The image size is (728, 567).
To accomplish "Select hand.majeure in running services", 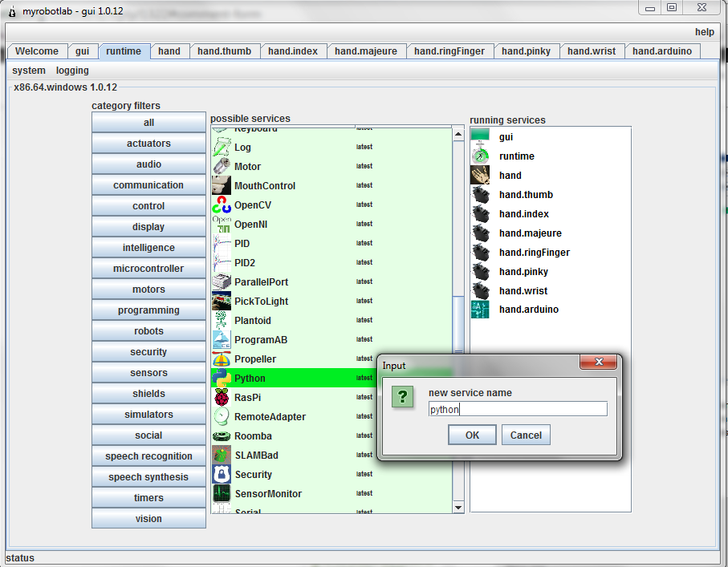I will tap(531, 233).
